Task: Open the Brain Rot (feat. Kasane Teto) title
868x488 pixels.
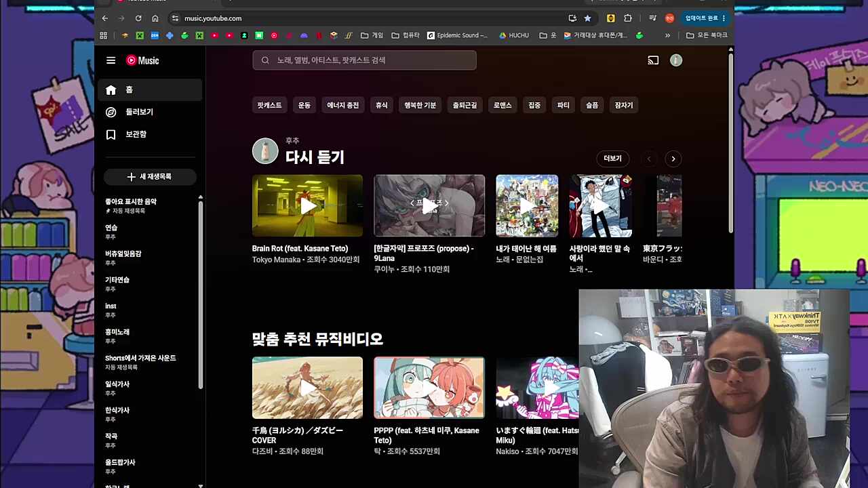Action: click(300, 249)
